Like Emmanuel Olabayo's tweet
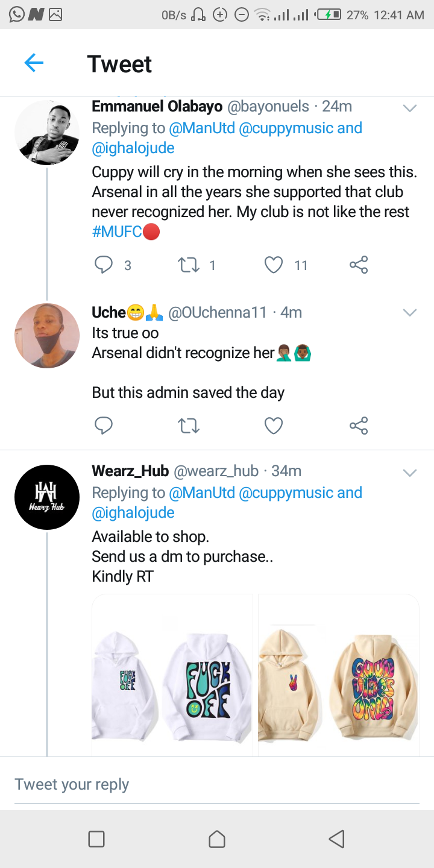Screen dimensions: 434x868 (274, 265)
